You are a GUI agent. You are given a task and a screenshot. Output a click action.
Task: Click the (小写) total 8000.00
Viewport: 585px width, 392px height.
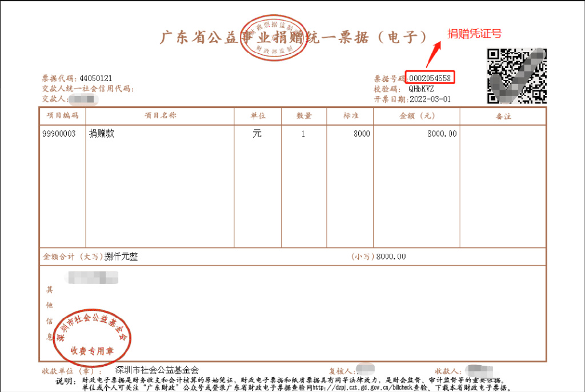click(391, 257)
